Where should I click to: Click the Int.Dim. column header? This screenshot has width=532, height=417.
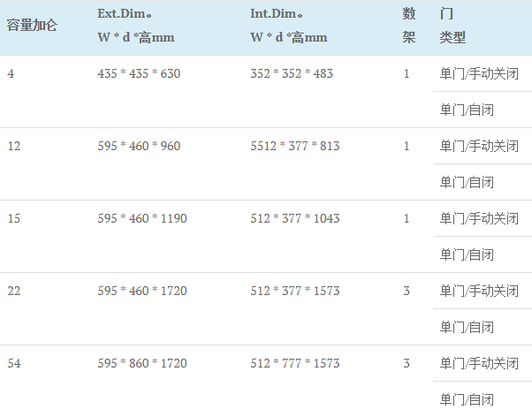289,26
